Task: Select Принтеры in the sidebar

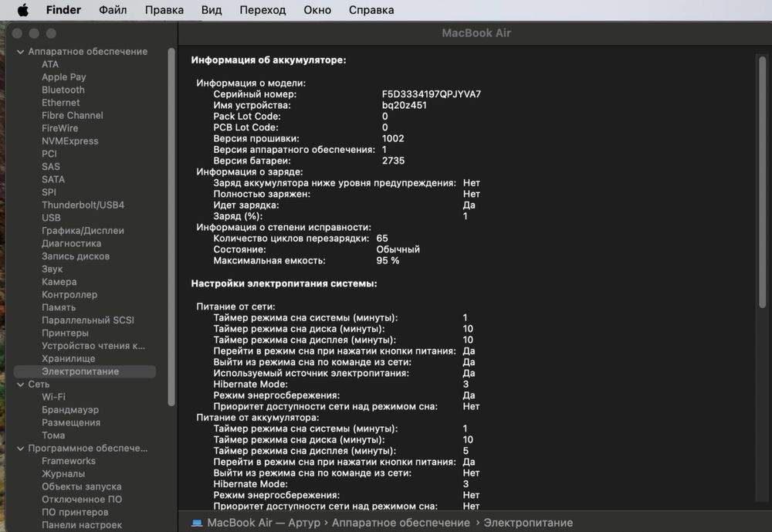Action: click(x=65, y=333)
